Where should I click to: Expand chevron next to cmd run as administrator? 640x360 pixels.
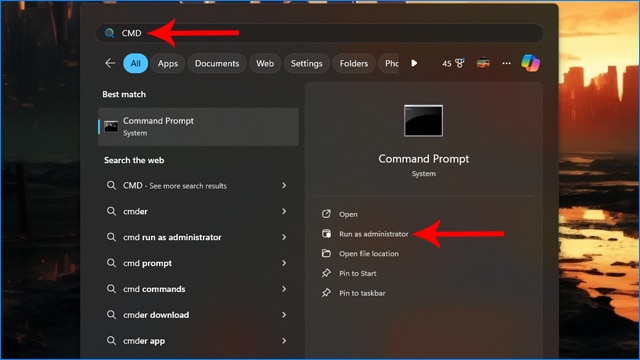point(284,237)
